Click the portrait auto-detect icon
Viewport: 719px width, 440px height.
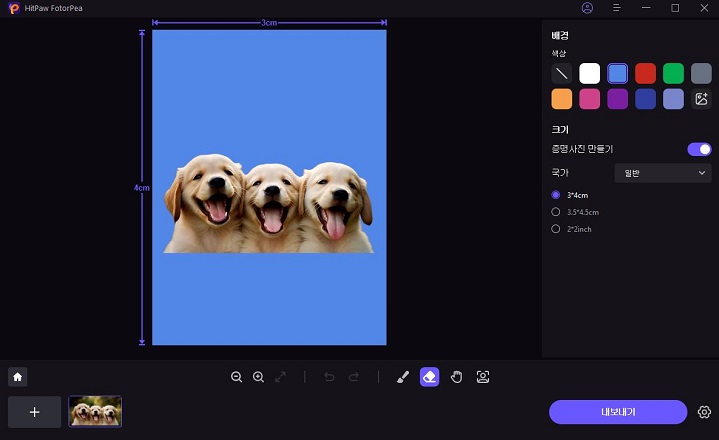(x=483, y=377)
